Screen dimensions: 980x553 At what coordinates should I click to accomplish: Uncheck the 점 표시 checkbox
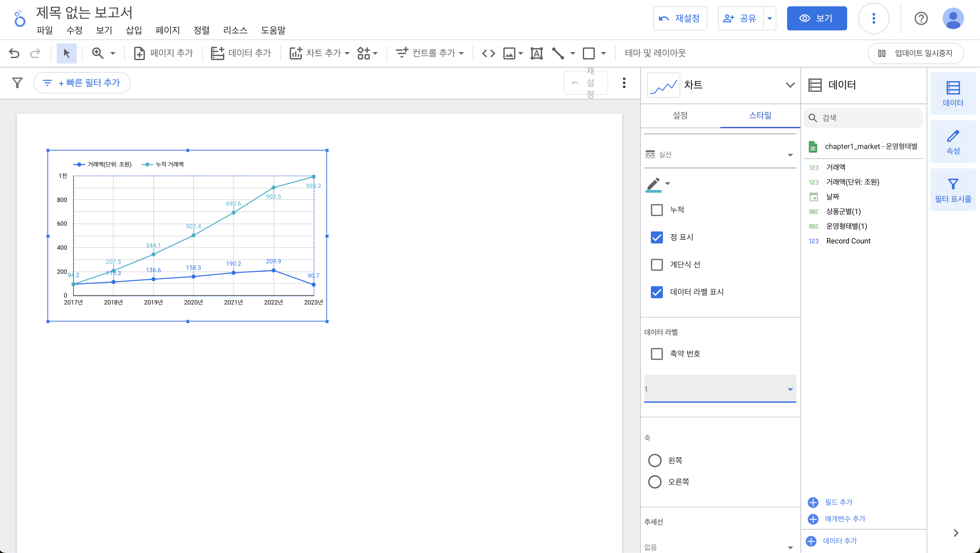(x=657, y=237)
